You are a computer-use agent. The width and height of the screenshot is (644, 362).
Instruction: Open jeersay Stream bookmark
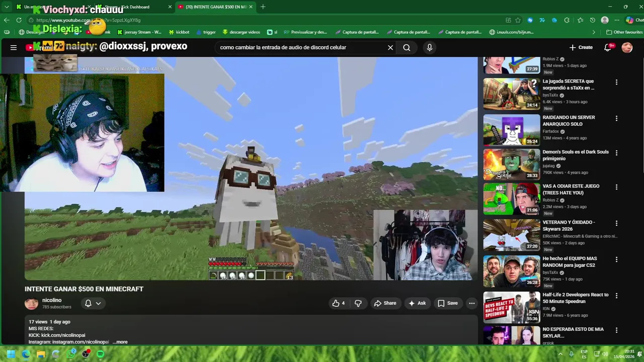point(139,32)
